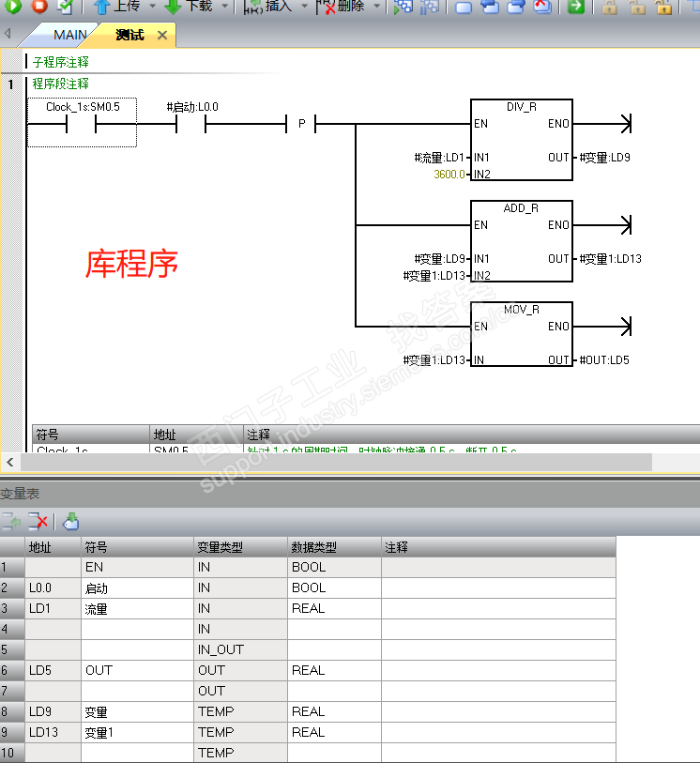Select the DIV_R instruction box
The width and height of the screenshot is (700, 763).
522,140
